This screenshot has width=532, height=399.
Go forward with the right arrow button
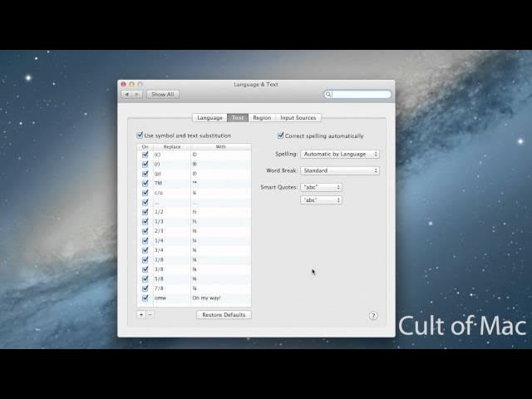[137, 95]
